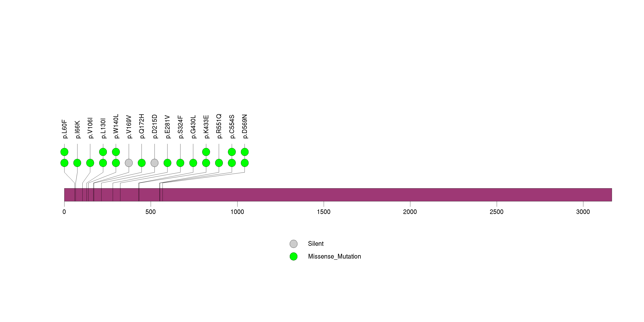Click the Silent legend text

pyautogui.click(x=316, y=244)
